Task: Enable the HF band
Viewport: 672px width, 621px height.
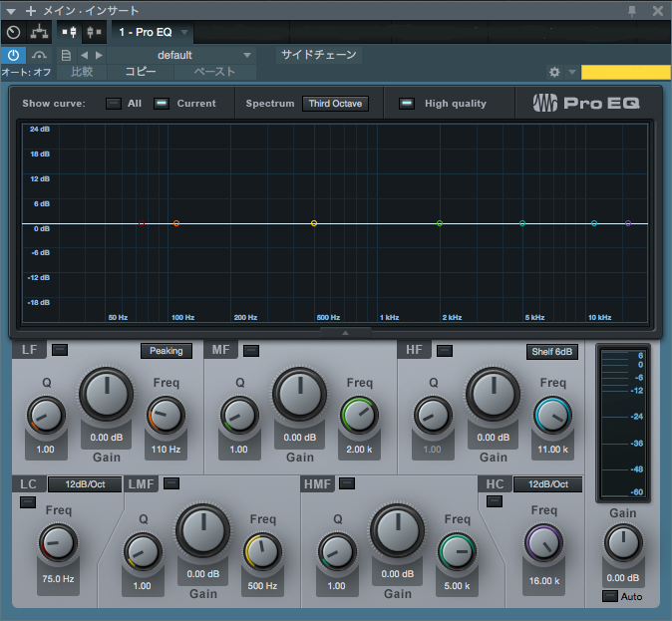Action: pyautogui.click(x=445, y=351)
